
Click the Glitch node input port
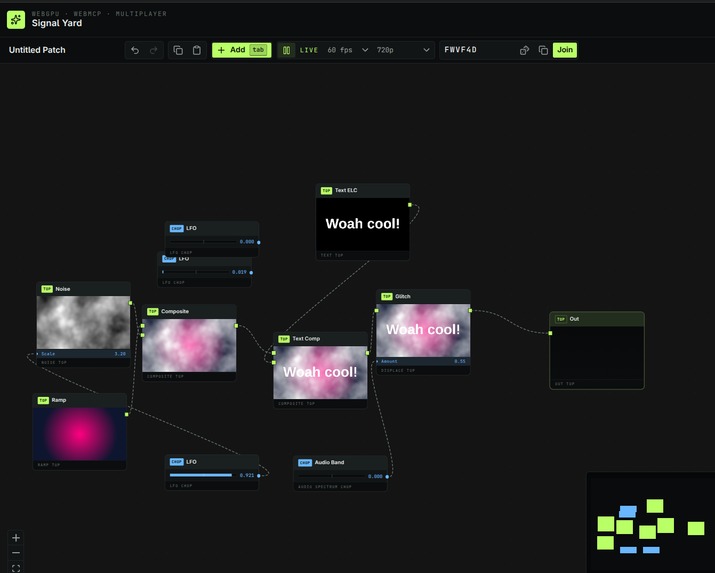376,310
